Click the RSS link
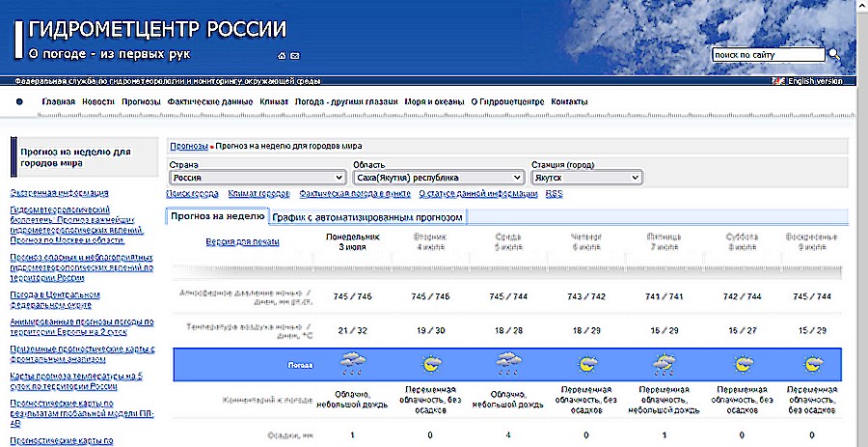The width and height of the screenshot is (868, 447). tap(554, 194)
